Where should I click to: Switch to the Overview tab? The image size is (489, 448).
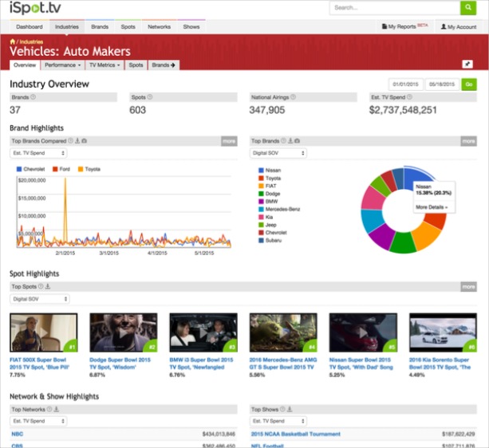25,65
